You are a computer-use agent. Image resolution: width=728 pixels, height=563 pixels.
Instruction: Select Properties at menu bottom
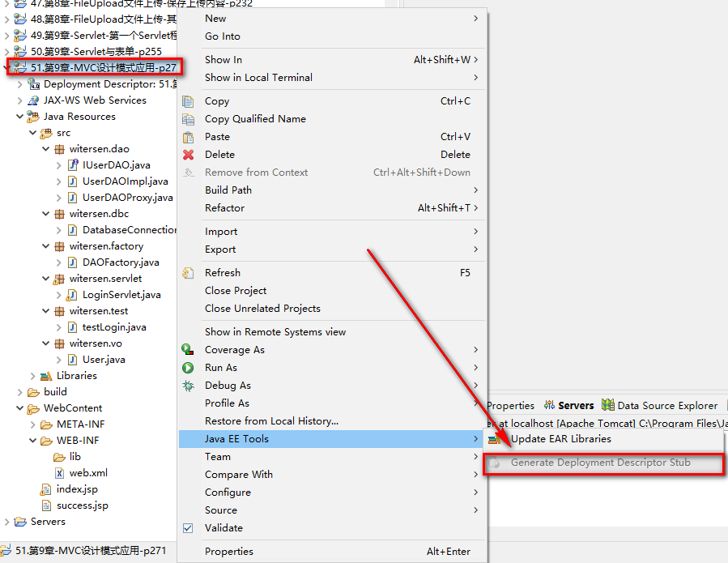tap(333, 552)
